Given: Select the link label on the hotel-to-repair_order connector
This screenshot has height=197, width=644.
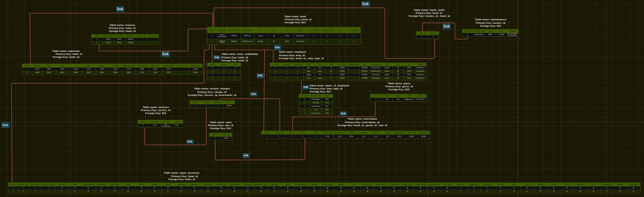Looking at the screenshot, I should (x=365, y=4).
